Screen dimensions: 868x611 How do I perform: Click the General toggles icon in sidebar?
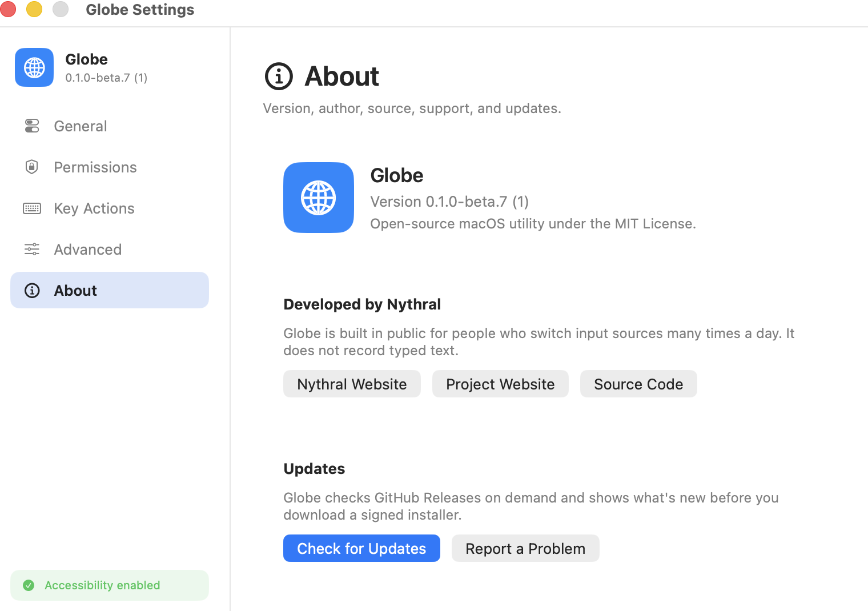click(x=32, y=126)
